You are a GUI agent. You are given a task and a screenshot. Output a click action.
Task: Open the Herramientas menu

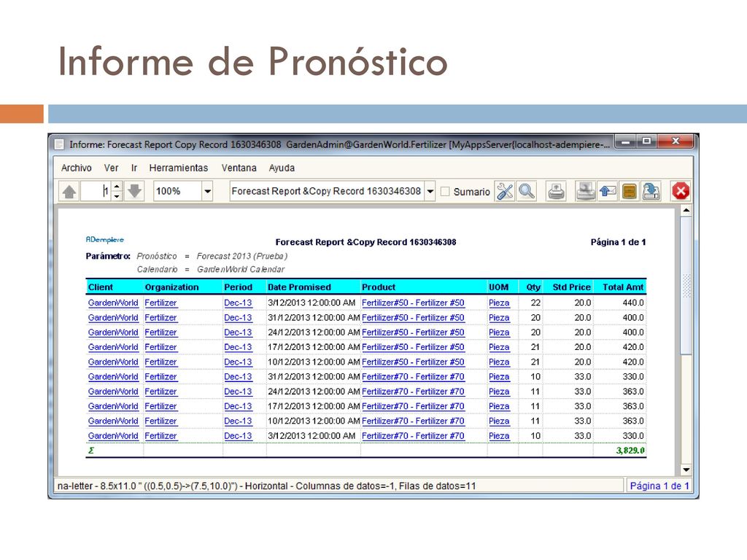coord(179,168)
